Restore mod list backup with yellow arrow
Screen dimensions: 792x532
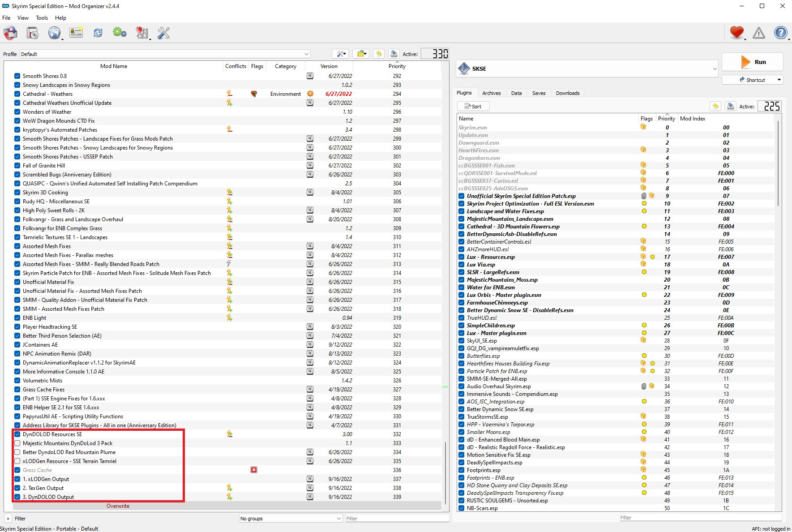[x=379, y=54]
